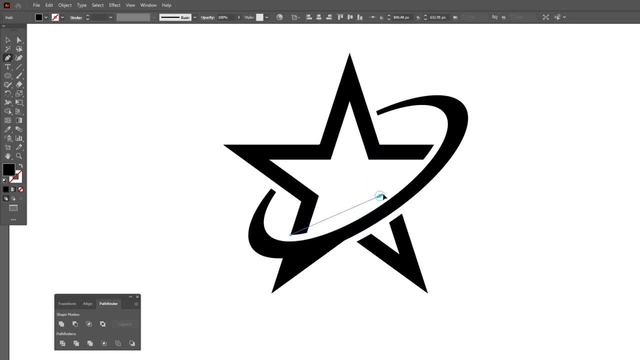Select the Pen tool

(x=8, y=58)
